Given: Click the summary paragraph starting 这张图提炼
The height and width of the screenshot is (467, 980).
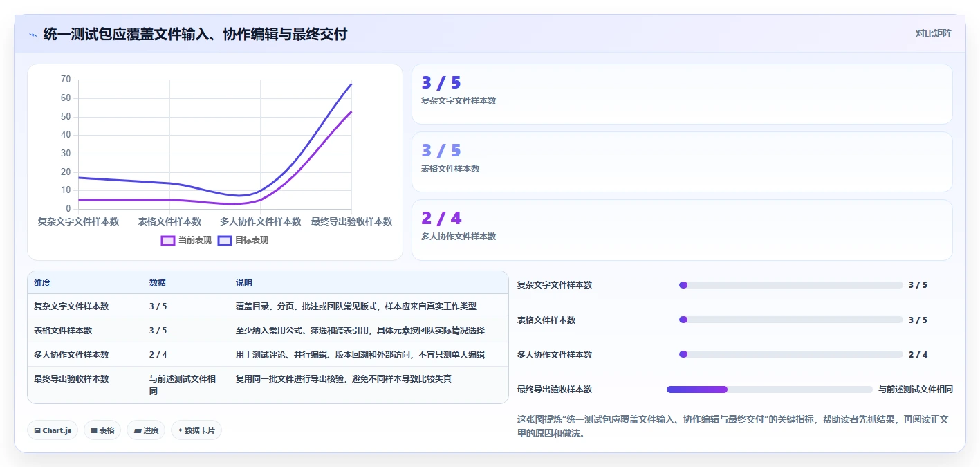Looking at the screenshot, I should (732, 426).
